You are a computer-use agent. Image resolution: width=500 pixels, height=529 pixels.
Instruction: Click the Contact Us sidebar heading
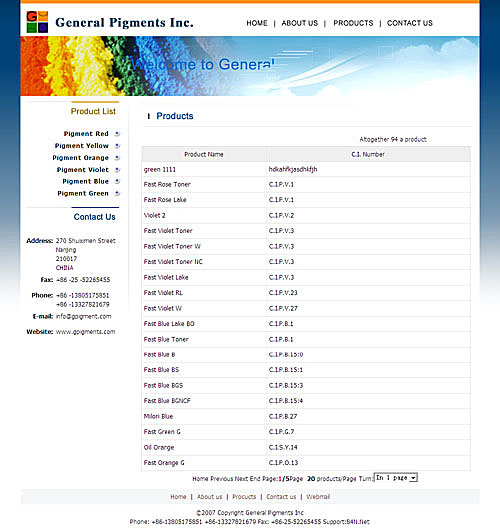(x=94, y=217)
